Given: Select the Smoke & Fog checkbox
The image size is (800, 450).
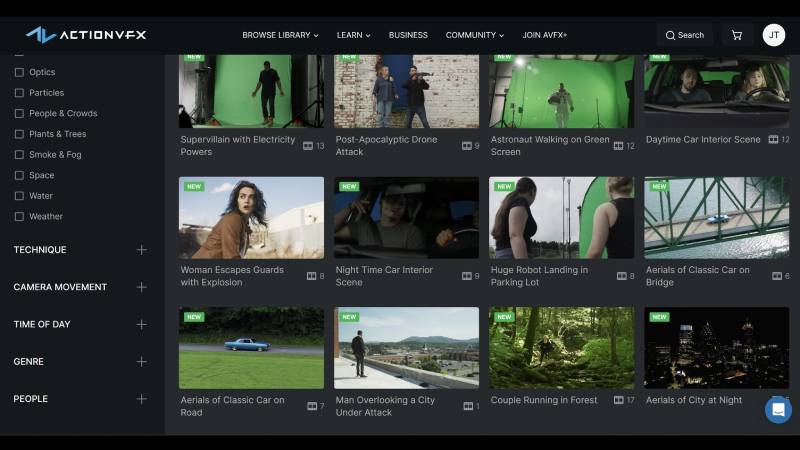Looking at the screenshot, I should click(x=19, y=155).
